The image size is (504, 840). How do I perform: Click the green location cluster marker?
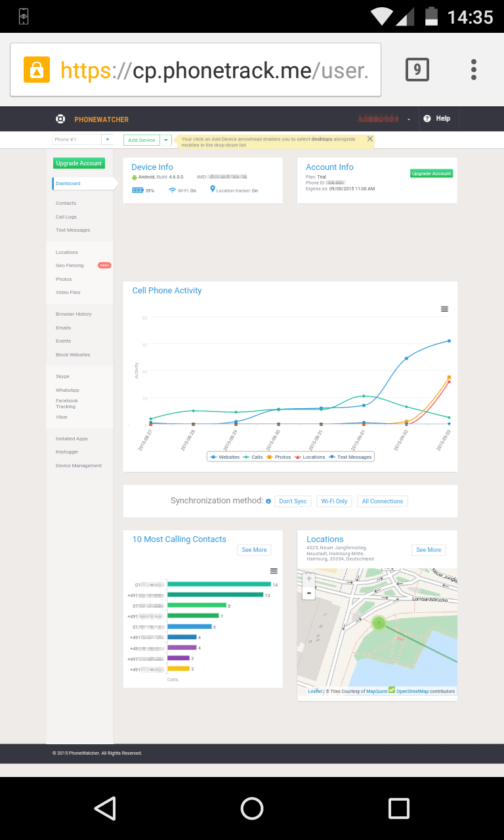point(378,623)
